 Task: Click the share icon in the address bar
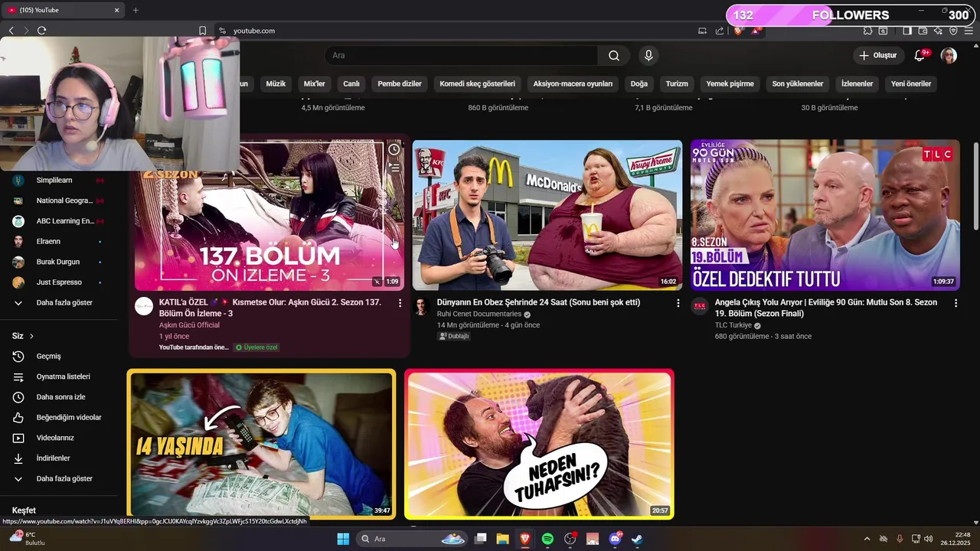click(720, 31)
